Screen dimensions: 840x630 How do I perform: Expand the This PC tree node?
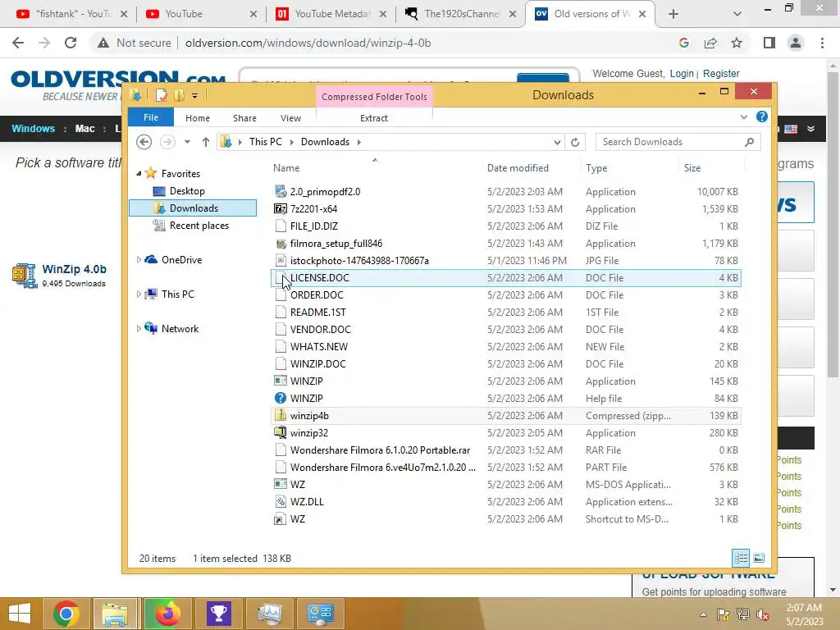(x=139, y=294)
